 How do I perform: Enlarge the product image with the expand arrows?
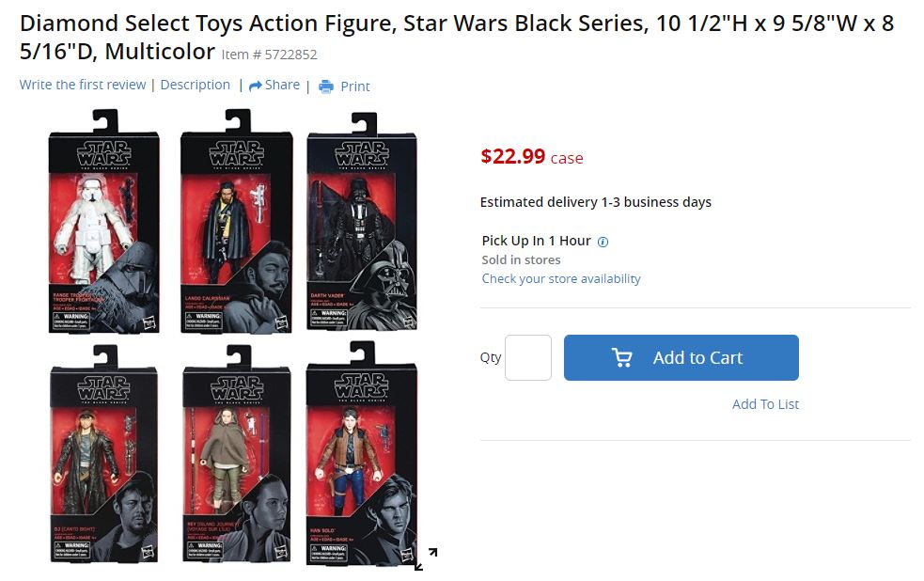426,559
